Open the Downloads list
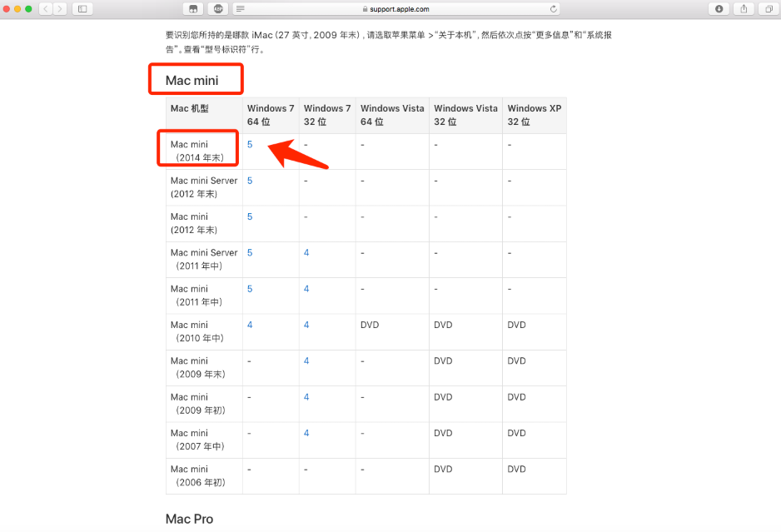 (719, 8)
